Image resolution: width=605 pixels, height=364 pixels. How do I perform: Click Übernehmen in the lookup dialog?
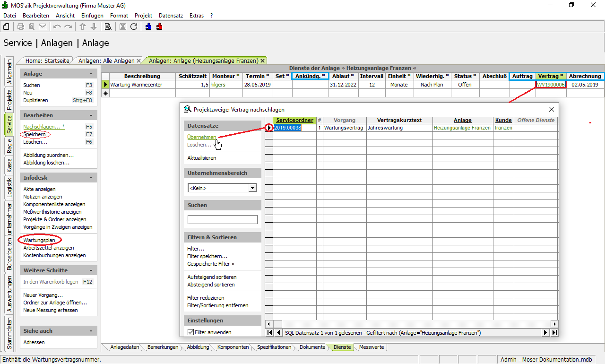201,137
